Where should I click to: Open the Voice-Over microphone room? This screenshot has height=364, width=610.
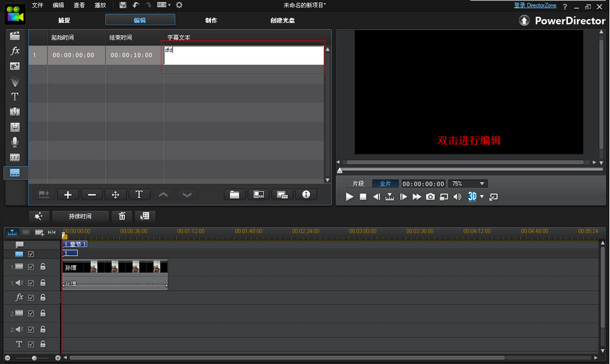15,142
